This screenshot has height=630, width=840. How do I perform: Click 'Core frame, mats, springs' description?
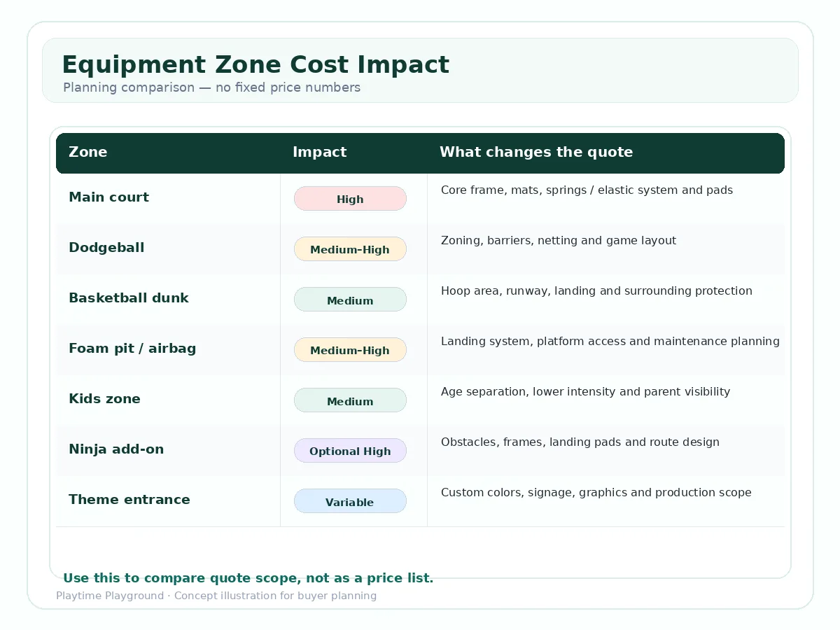coord(587,190)
